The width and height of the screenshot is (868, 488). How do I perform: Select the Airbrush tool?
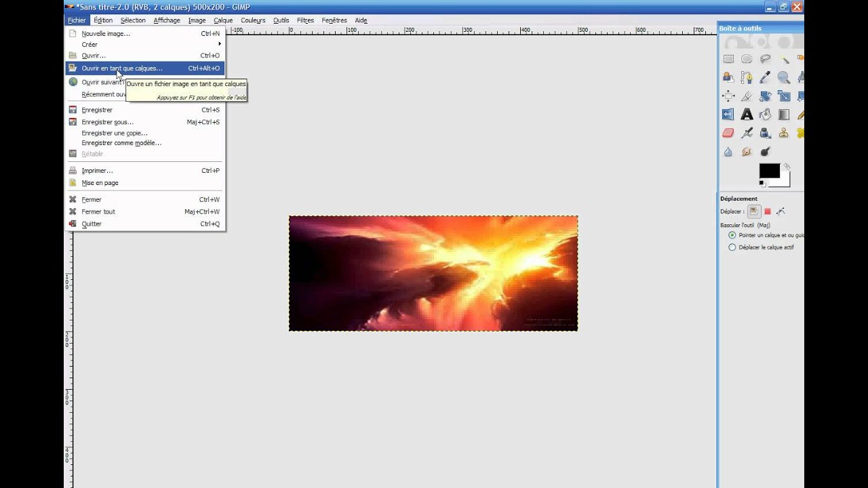coord(747,133)
